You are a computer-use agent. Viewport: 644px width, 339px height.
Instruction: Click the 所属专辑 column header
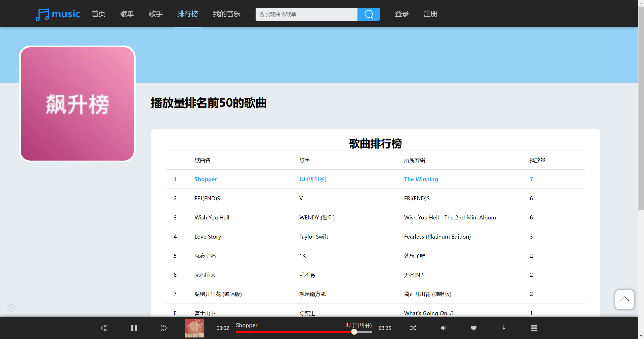click(415, 160)
